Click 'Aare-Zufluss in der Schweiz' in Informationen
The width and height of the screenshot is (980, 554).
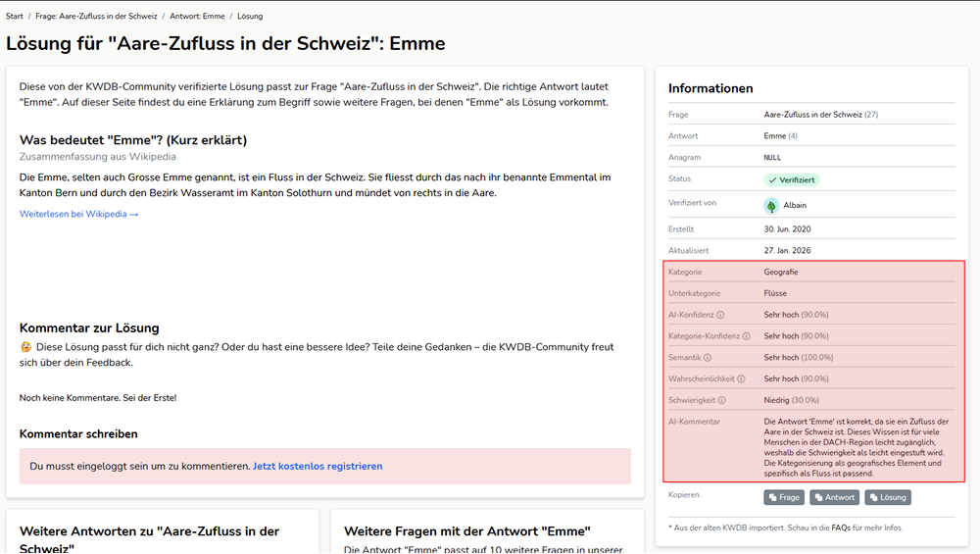[x=812, y=115]
